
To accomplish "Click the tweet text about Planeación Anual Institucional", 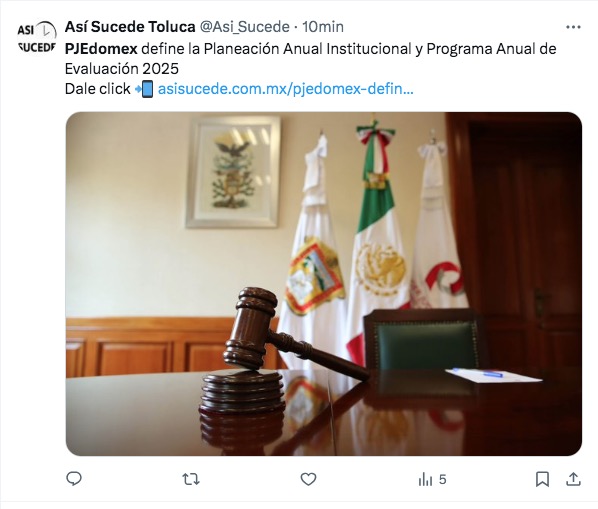I will 310,59.
